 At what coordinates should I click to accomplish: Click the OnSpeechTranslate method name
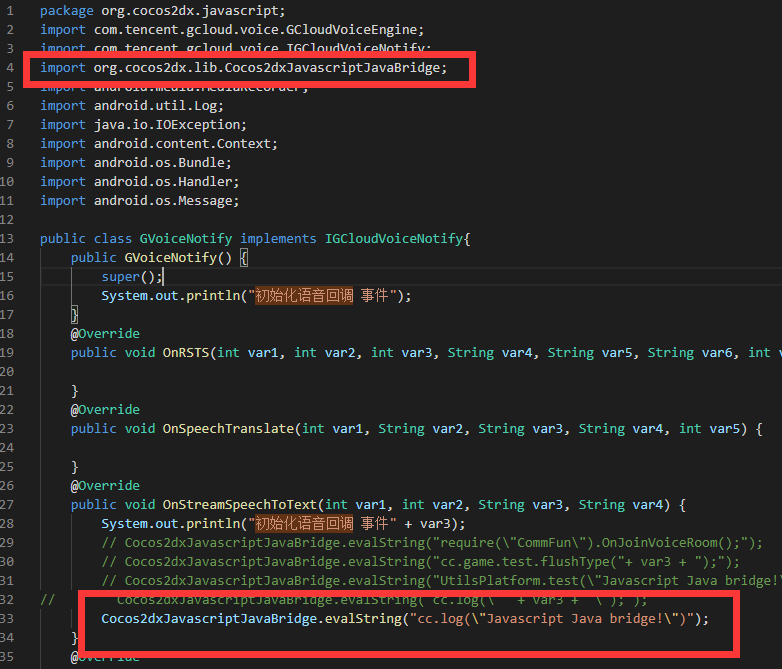[x=228, y=429]
